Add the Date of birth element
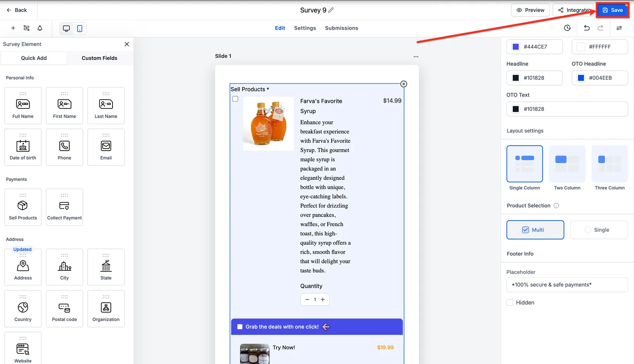 [x=23, y=147]
